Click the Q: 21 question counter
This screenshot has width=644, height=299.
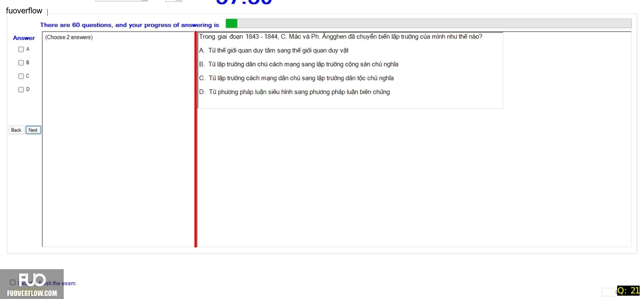pyautogui.click(x=628, y=291)
